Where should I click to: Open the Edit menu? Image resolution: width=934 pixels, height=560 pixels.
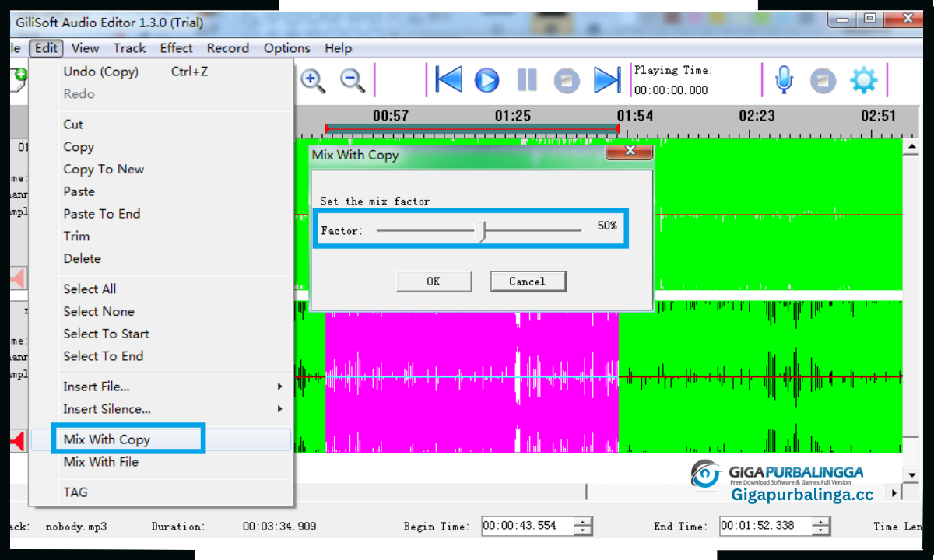(x=46, y=48)
